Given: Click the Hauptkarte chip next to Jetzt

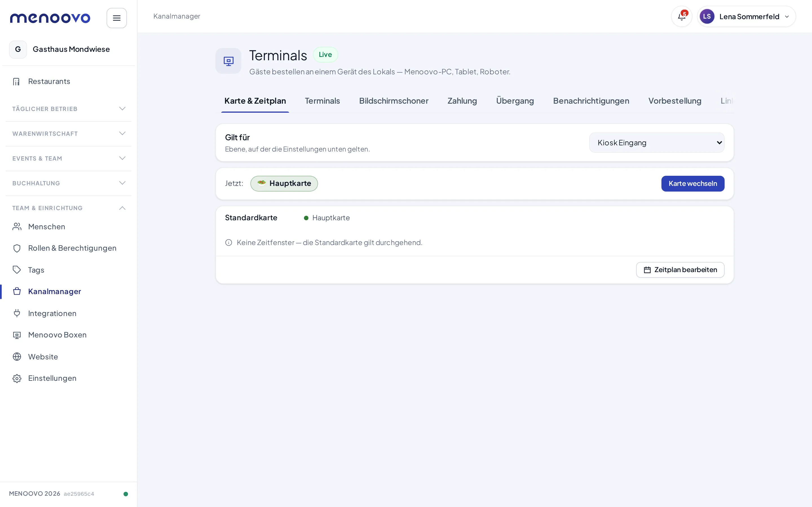Looking at the screenshot, I should point(284,184).
